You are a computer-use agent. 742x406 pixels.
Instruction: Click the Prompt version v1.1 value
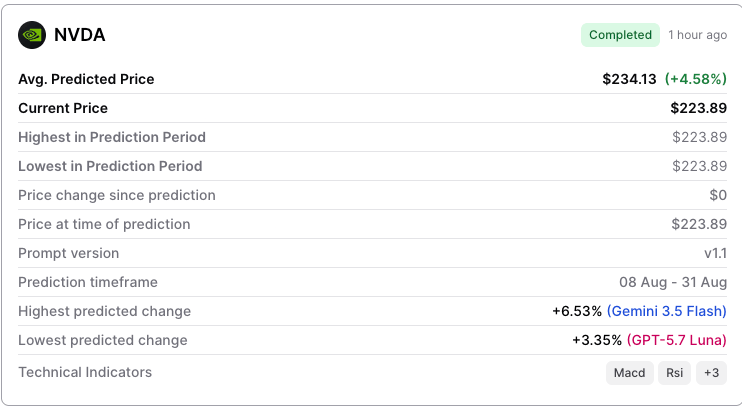click(716, 253)
